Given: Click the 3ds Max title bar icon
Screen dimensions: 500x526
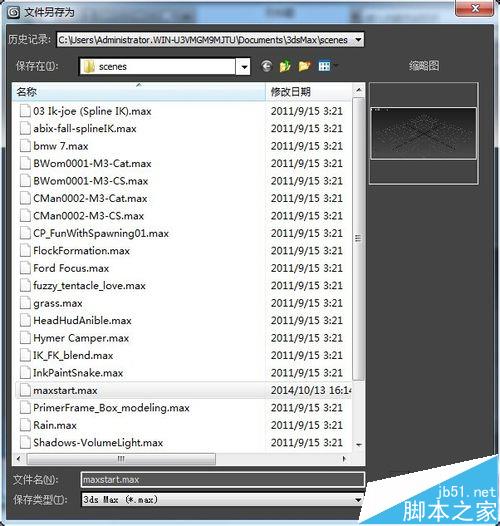Looking at the screenshot, I should [x=14, y=12].
